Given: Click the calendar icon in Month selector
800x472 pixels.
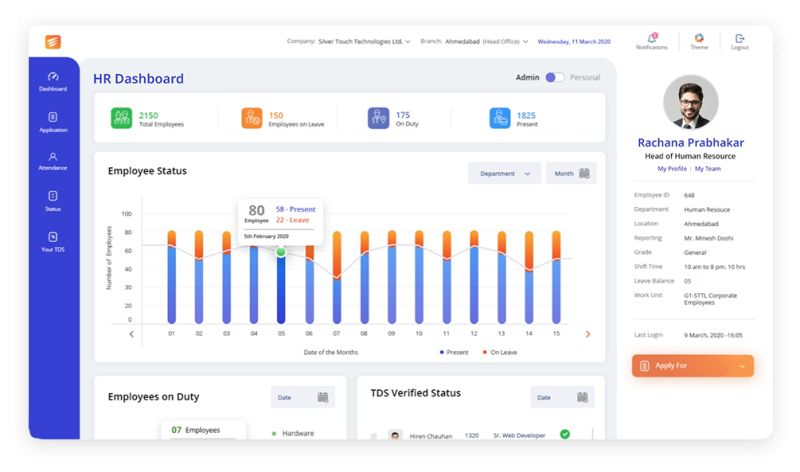Looking at the screenshot, I should click(584, 173).
